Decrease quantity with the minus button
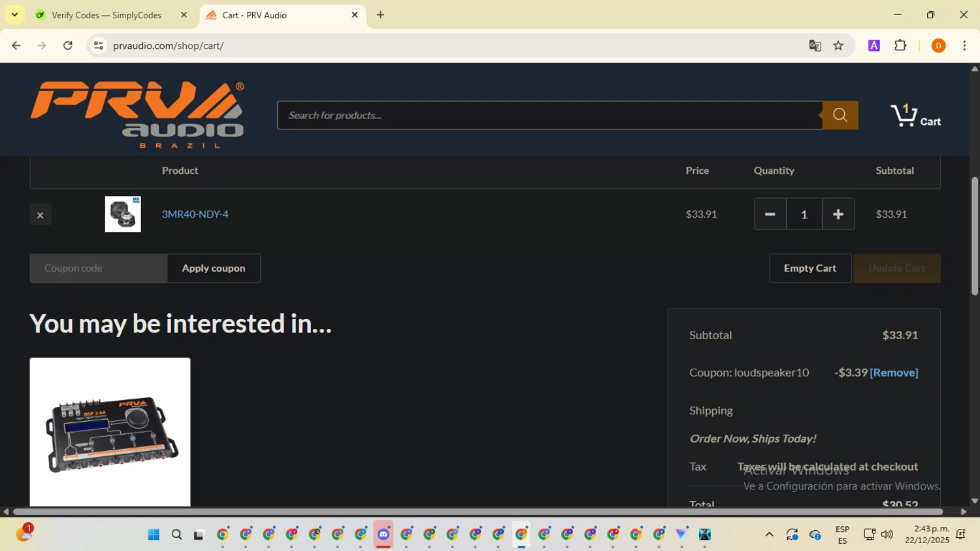Image resolution: width=980 pixels, height=551 pixels. pos(770,214)
